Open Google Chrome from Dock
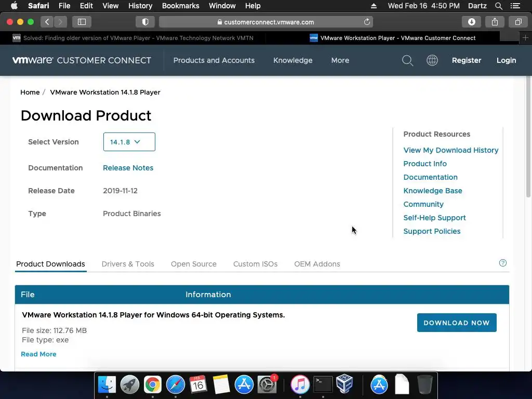532x399 pixels. pos(153,385)
